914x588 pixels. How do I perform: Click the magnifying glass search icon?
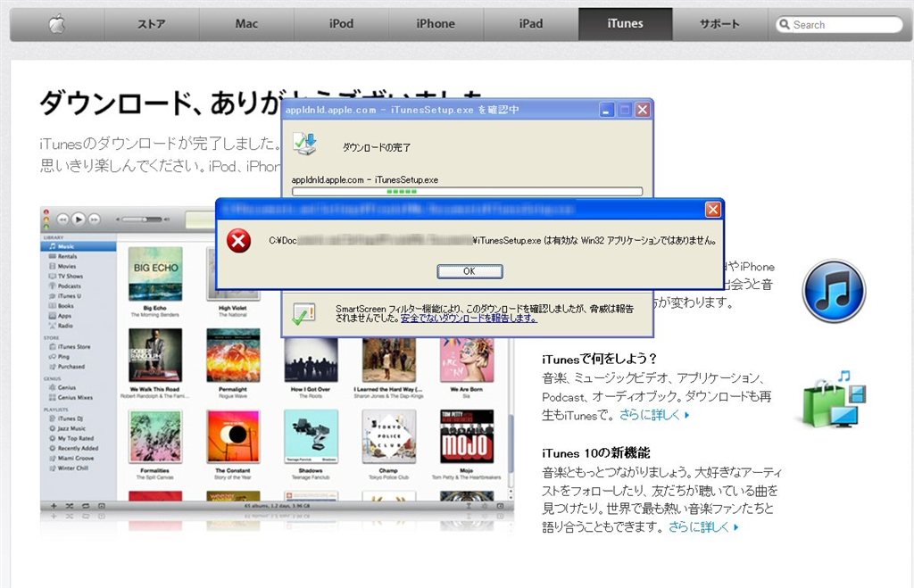pos(785,25)
